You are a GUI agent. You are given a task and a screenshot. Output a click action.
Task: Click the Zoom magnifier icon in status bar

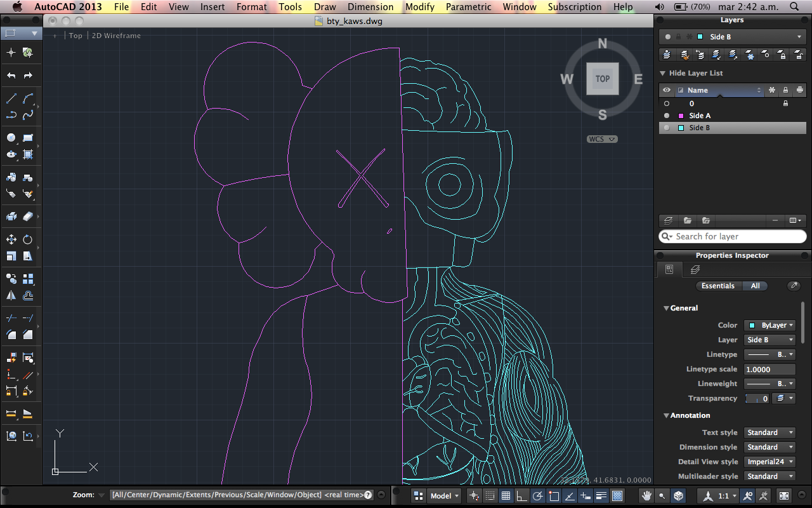click(662, 495)
